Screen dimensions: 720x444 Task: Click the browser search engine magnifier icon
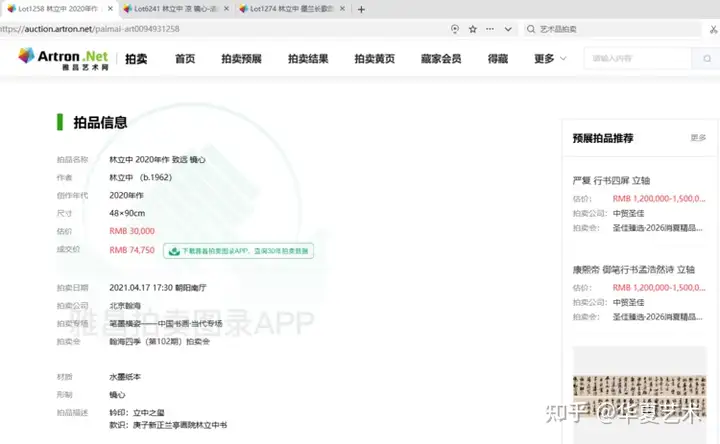click(531, 29)
